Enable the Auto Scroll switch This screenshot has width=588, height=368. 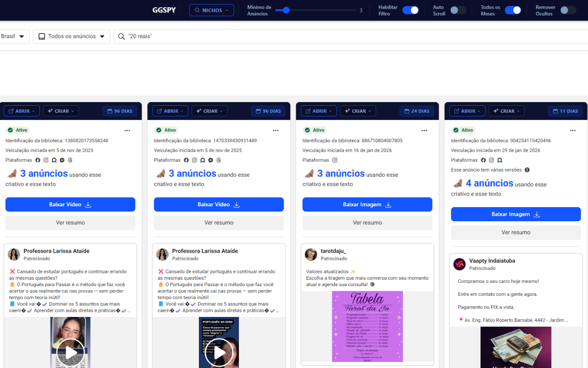458,10
